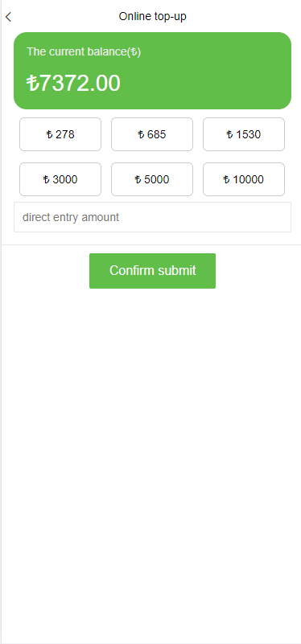Select the ₺ 3000 preset amount
The height and width of the screenshot is (644, 301).
click(x=60, y=179)
